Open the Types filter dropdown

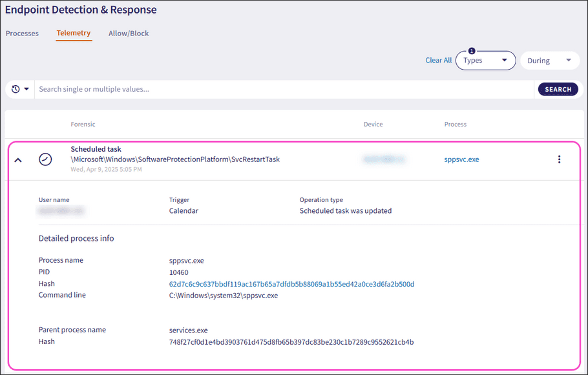(486, 60)
